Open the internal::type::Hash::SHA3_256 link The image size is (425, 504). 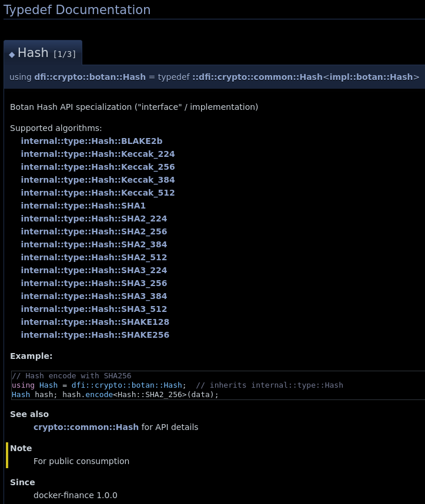[93, 283]
